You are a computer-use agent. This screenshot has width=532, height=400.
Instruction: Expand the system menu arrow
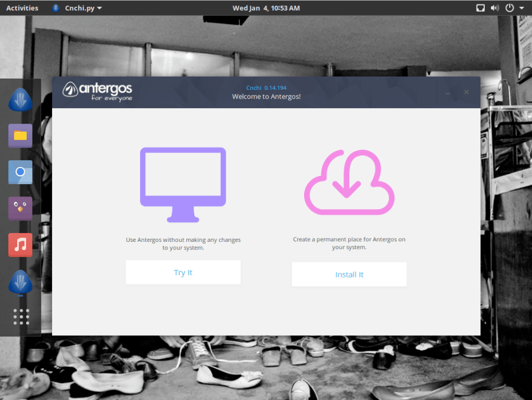pyautogui.click(x=521, y=8)
